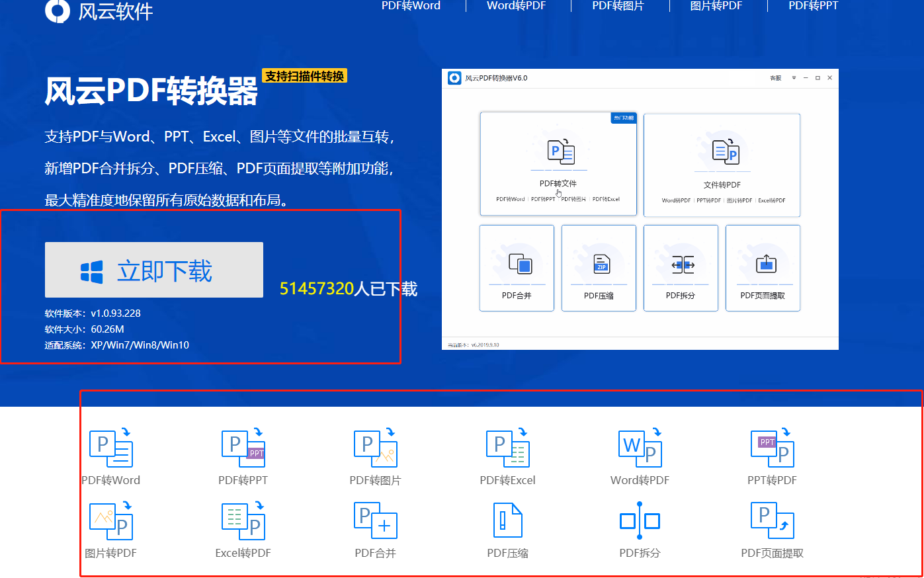Click the 风云软件 logo icon in the page header
The width and height of the screenshot is (924, 578).
click(58, 10)
